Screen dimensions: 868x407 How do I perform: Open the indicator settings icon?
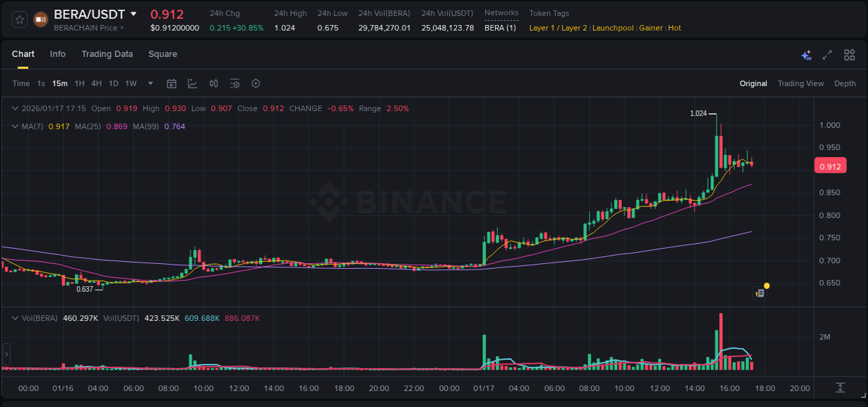pos(235,83)
